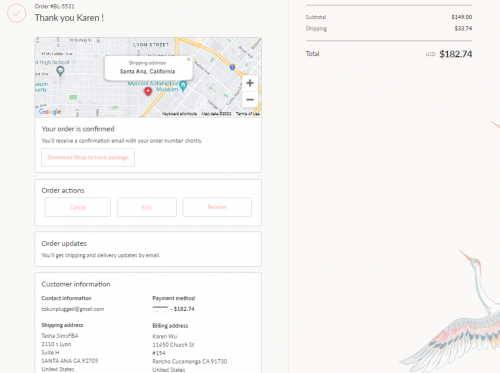500x373 pixels.
Task: Click shipping line SANTA ANA CA 92705
Action: pos(70,361)
